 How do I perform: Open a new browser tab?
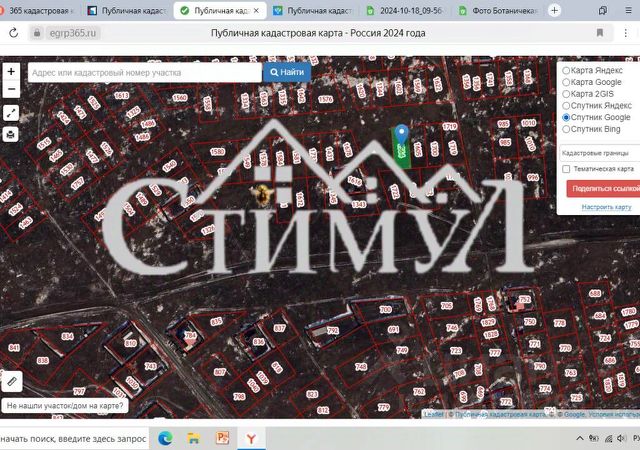pos(554,11)
